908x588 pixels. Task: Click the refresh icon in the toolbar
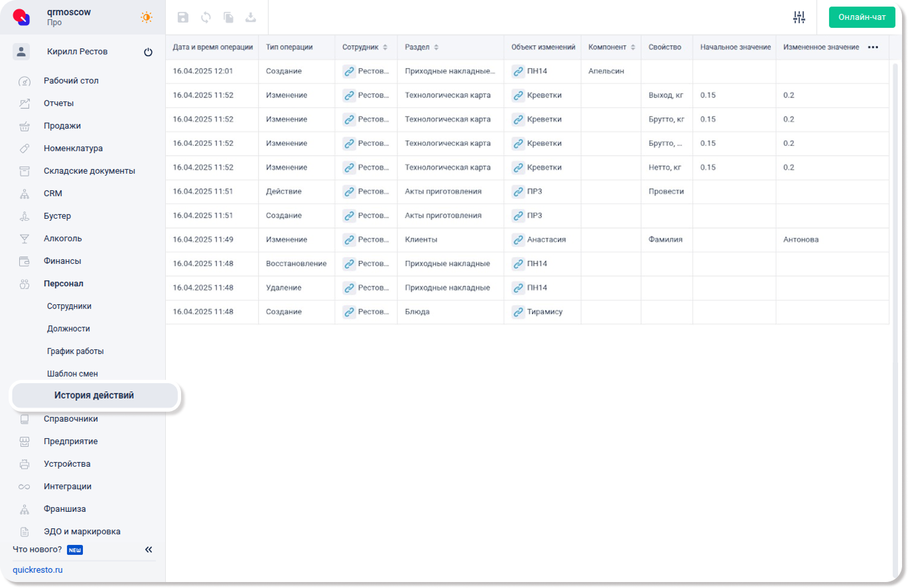point(206,18)
